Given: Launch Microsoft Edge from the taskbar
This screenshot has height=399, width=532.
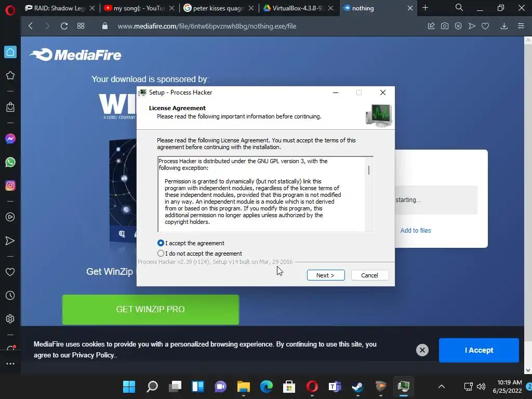Looking at the screenshot, I should pos(267,387).
